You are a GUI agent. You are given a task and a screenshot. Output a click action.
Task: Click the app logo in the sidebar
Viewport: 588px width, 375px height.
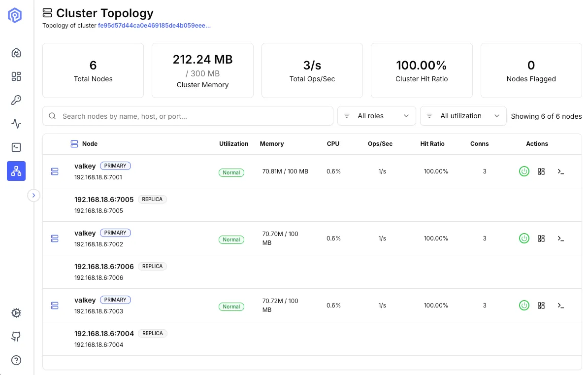tap(15, 15)
